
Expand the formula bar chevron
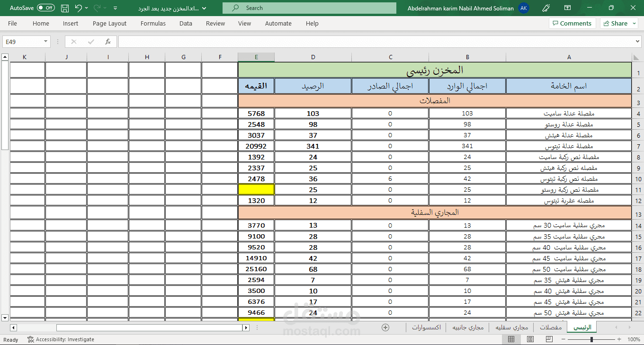click(x=638, y=42)
